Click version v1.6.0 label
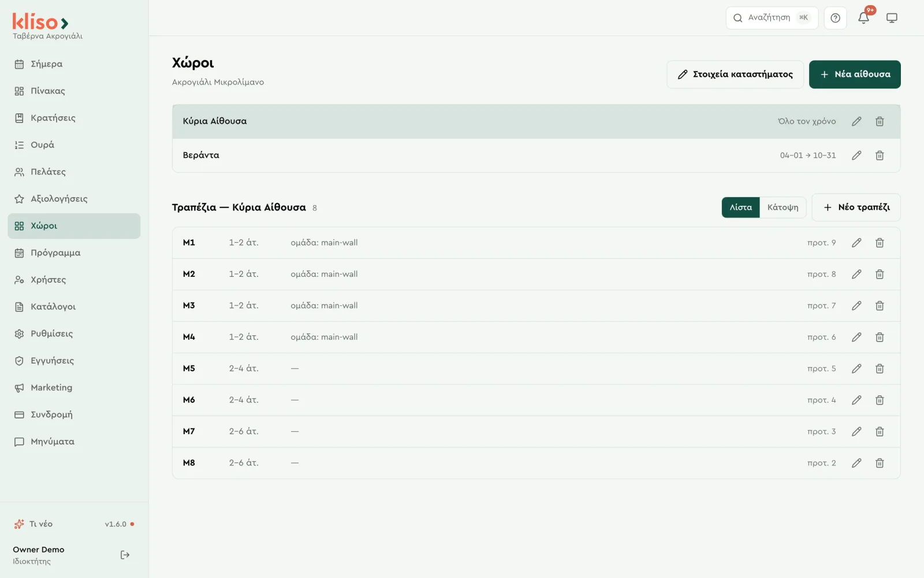This screenshot has width=924, height=578. (x=115, y=524)
